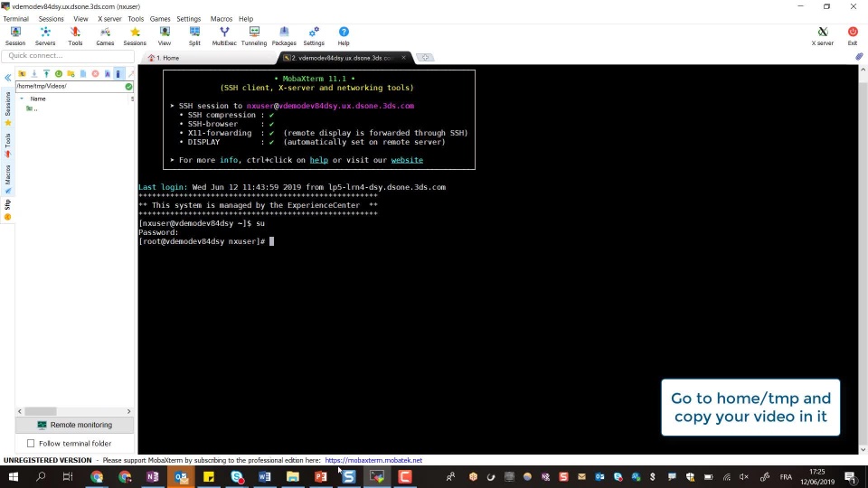Delete selected file with red X icon
The height and width of the screenshot is (488, 868).
pyautogui.click(x=95, y=73)
